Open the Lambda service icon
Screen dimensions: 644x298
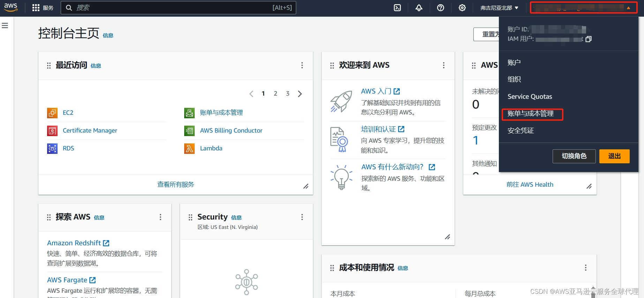pyautogui.click(x=189, y=148)
